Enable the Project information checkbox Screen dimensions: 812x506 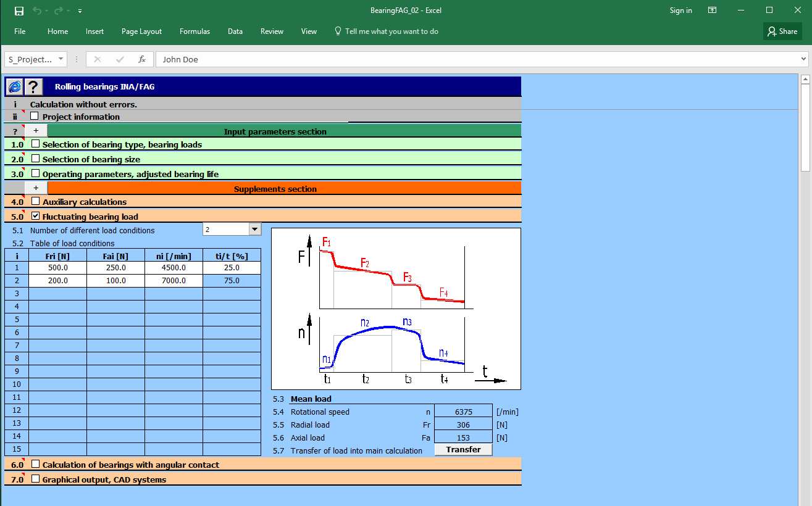[x=35, y=116]
